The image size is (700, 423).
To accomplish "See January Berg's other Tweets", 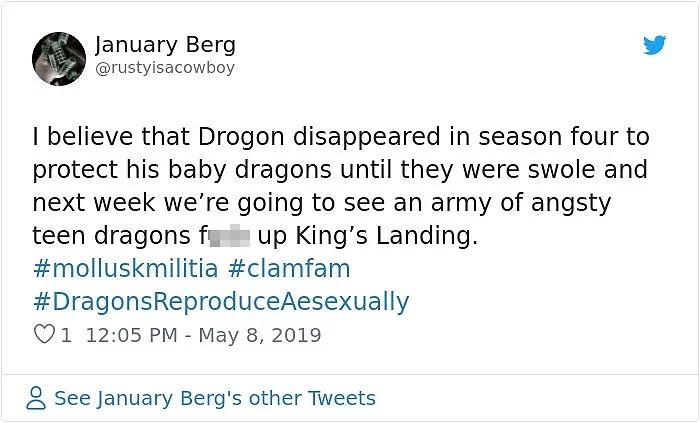I will 214,398.
